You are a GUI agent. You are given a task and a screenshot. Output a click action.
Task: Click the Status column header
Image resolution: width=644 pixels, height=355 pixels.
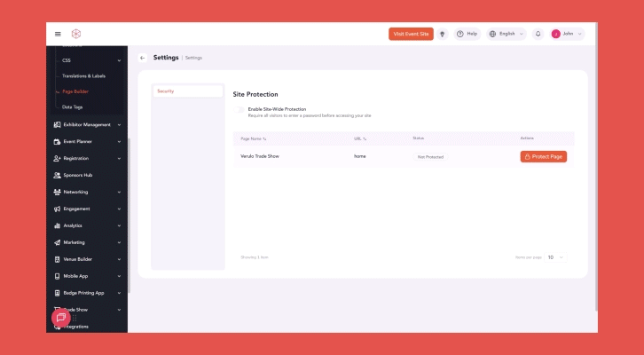(418, 138)
